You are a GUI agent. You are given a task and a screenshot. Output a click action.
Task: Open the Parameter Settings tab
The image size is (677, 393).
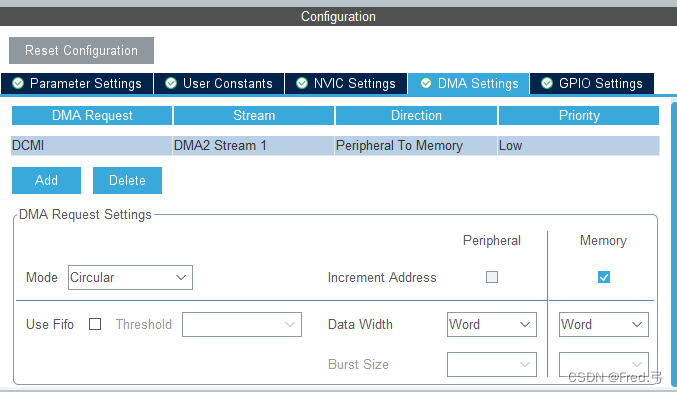pos(77,83)
